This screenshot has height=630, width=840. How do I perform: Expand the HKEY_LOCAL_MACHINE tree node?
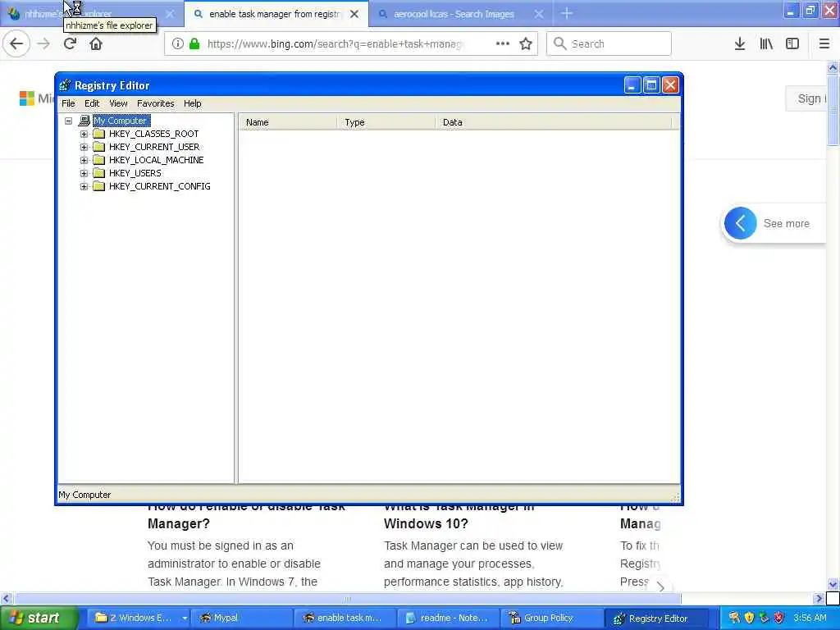click(x=84, y=160)
